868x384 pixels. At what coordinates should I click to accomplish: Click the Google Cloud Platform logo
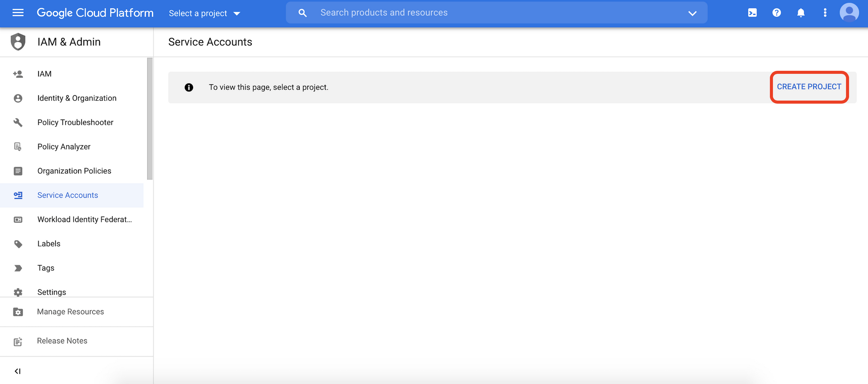(x=95, y=13)
